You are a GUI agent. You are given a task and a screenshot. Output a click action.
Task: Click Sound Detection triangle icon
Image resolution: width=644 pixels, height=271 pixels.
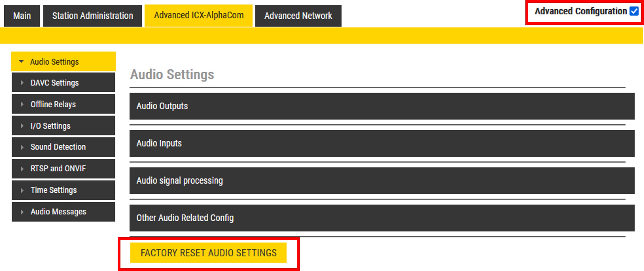[22, 147]
